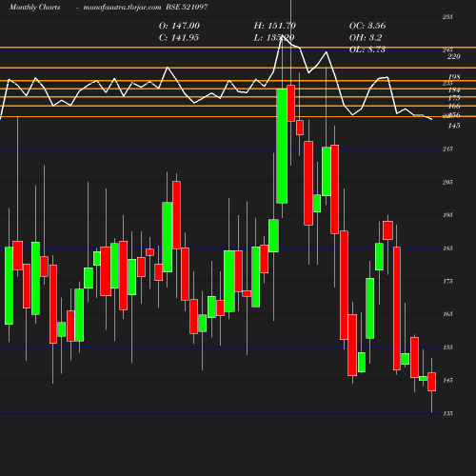Click the "OC: 3.56" reading
Screen dimensions: 476x476
tap(367, 26)
